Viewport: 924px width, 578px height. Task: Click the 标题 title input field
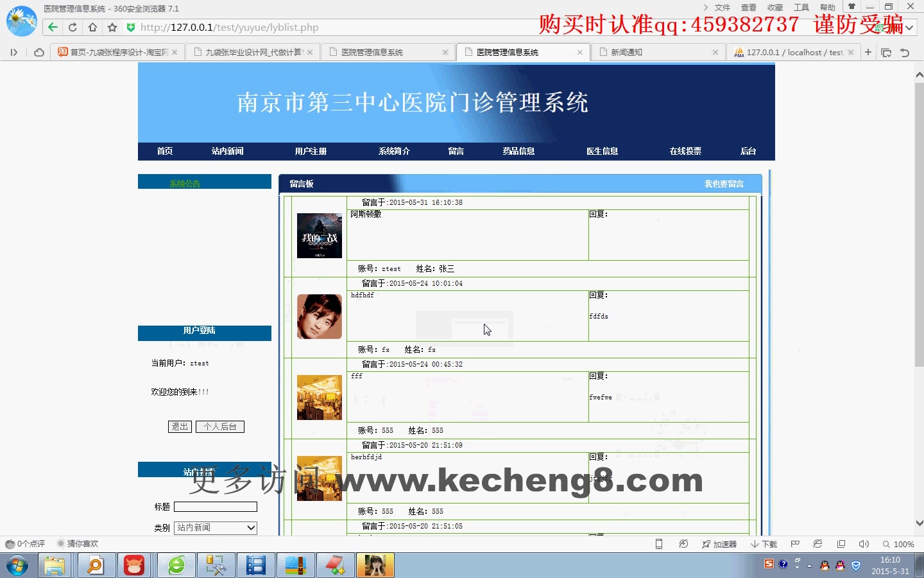[x=216, y=507]
